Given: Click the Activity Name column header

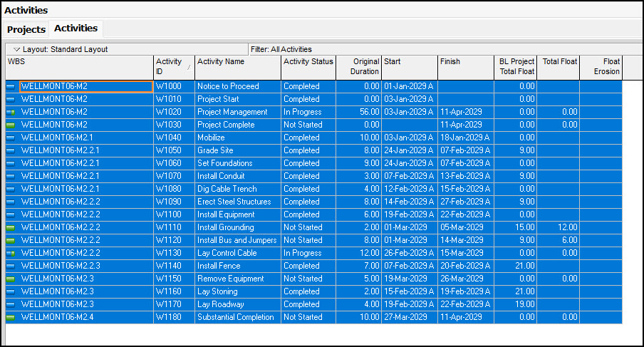Looking at the screenshot, I should point(238,68).
